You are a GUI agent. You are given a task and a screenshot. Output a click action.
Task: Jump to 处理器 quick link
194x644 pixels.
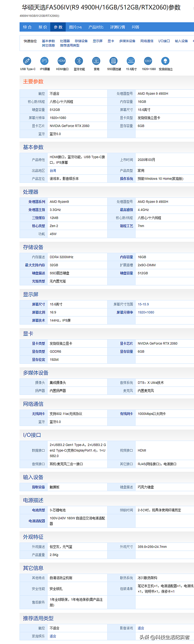65,41
